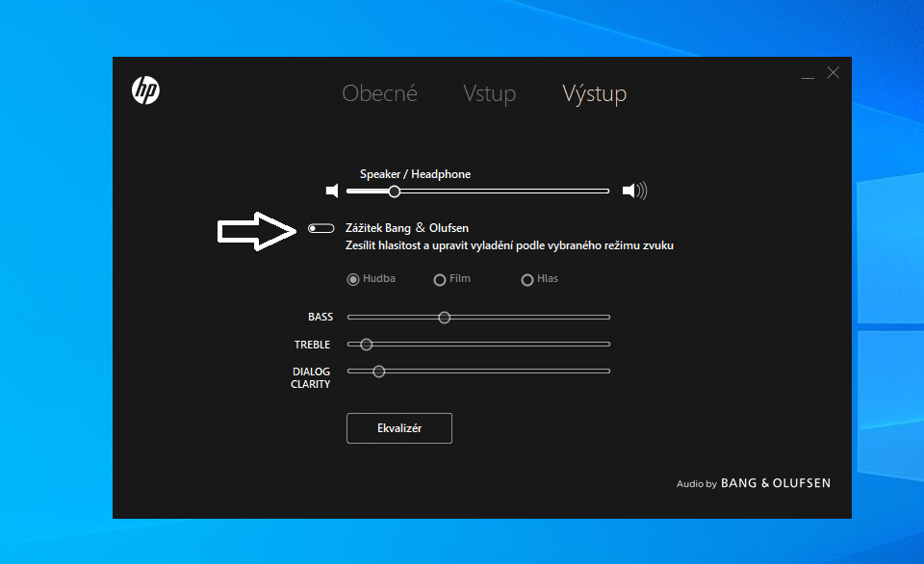Select the Hudba radio button

coord(353,279)
